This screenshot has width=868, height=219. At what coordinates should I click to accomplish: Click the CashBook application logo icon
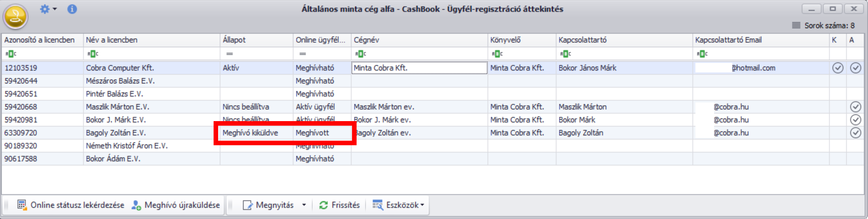point(15,17)
